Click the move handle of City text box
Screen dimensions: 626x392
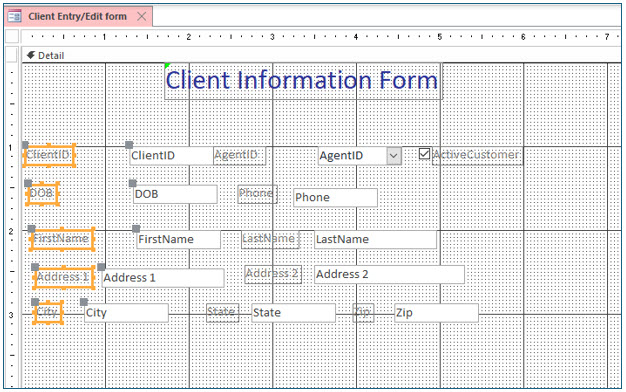(x=84, y=302)
